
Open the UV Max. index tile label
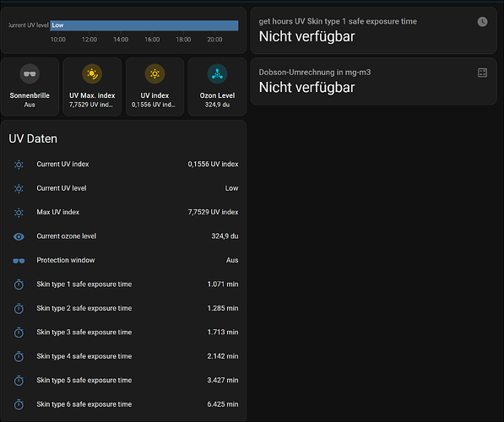(x=92, y=95)
